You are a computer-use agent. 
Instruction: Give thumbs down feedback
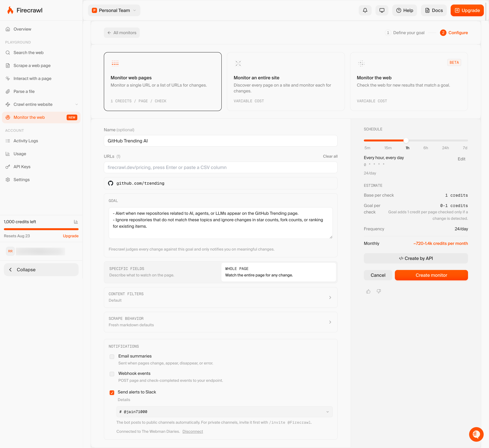[379, 291]
